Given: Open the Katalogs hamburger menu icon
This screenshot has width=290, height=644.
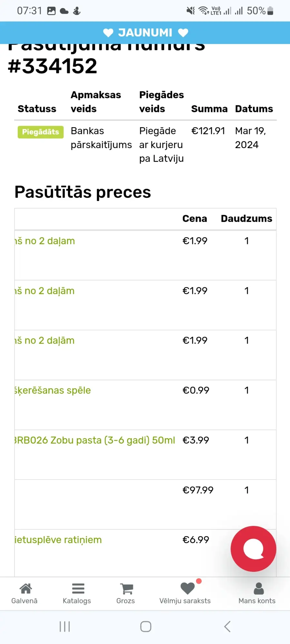Looking at the screenshot, I should click(78, 589).
